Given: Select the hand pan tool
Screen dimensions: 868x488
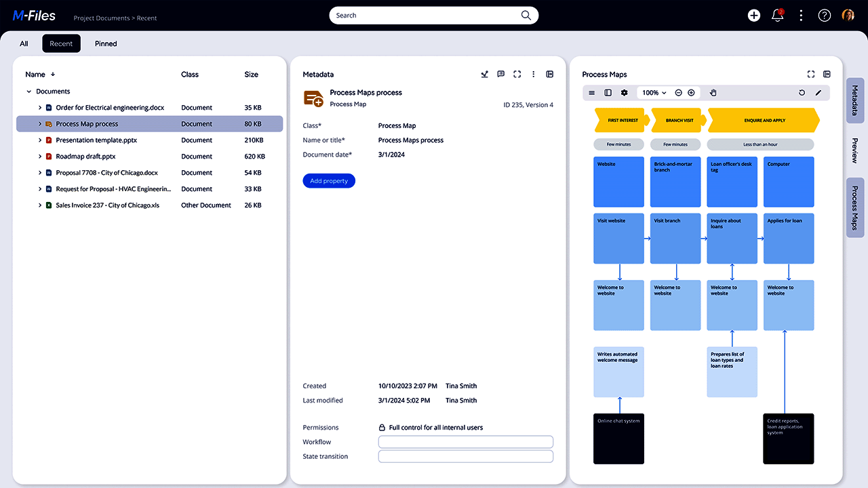Looking at the screenshot, I should point(713,93).
